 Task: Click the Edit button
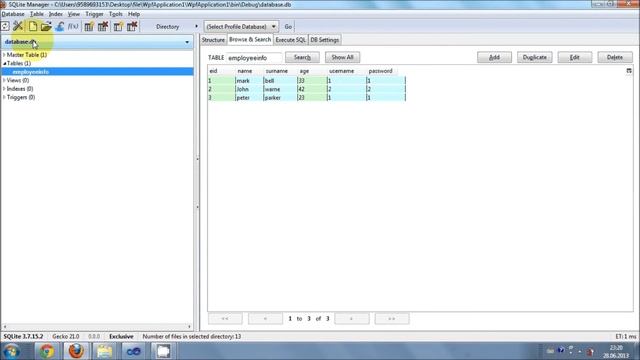[575, 58]
